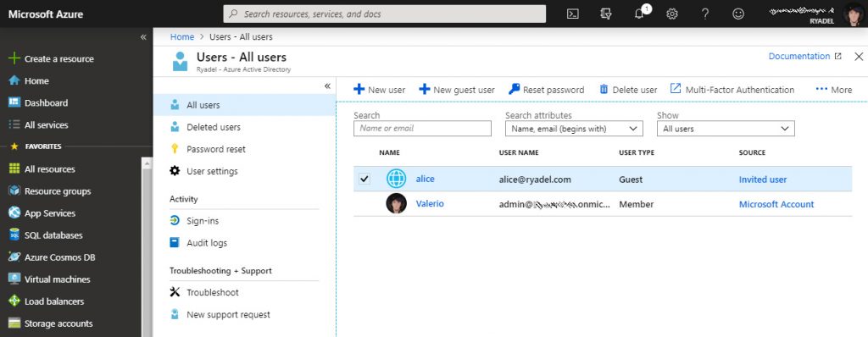Viewport: 868px width, 337px height.
Task: Select All users in the blade menu
Action: [x=245, y=105]
